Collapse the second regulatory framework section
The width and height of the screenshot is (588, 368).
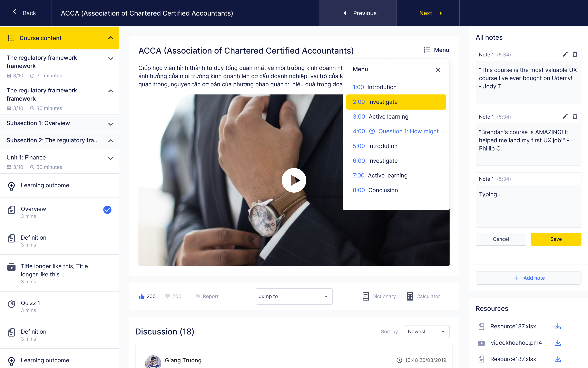pos(110,91)
